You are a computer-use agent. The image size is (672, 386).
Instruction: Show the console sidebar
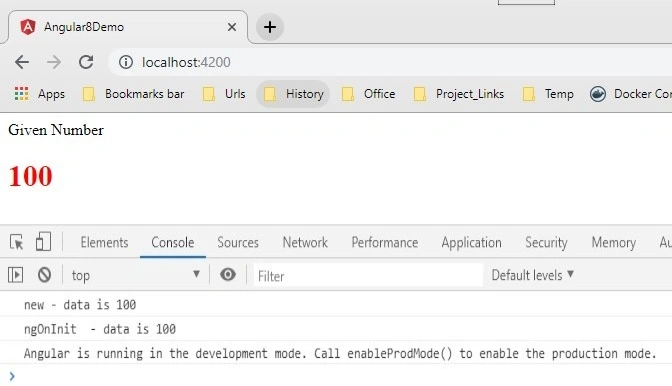(15, 275)
